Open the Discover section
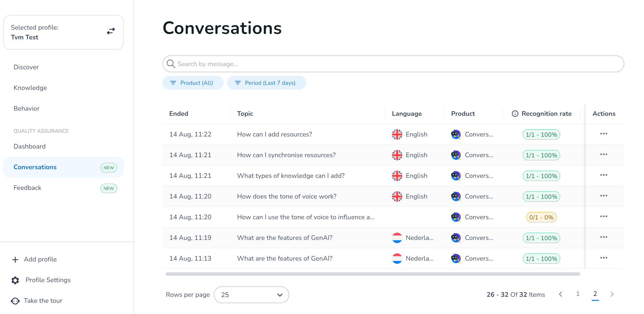The width and height of the screenshot is (644, 314). tap(26, 67)
